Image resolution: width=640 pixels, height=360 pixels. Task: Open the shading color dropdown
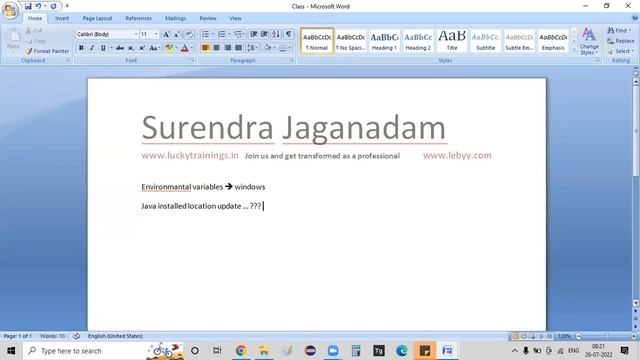click(274, 48)
